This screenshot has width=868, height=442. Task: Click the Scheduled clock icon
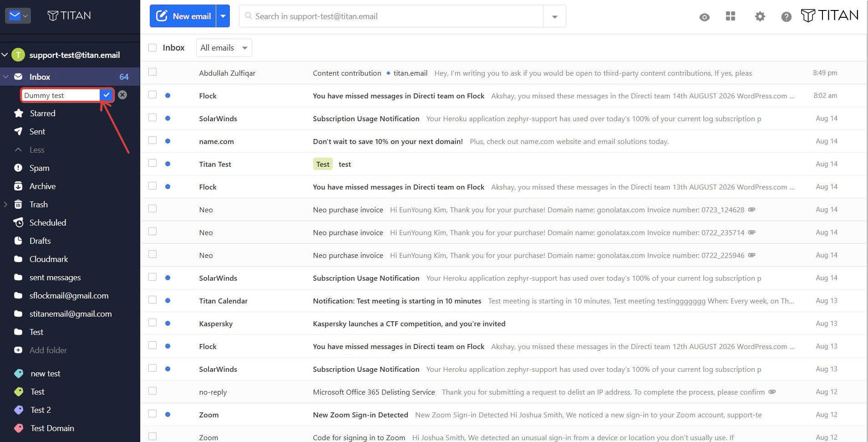(18, 222)
